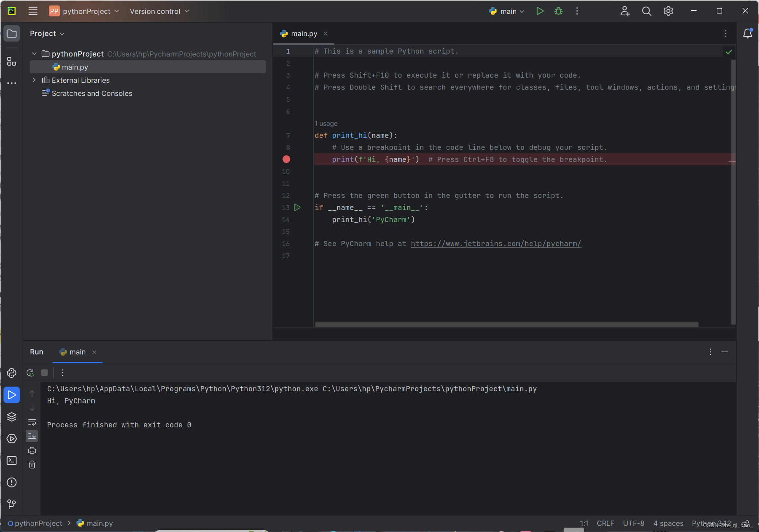Toggle soft-wrap in the Run console

32,422
